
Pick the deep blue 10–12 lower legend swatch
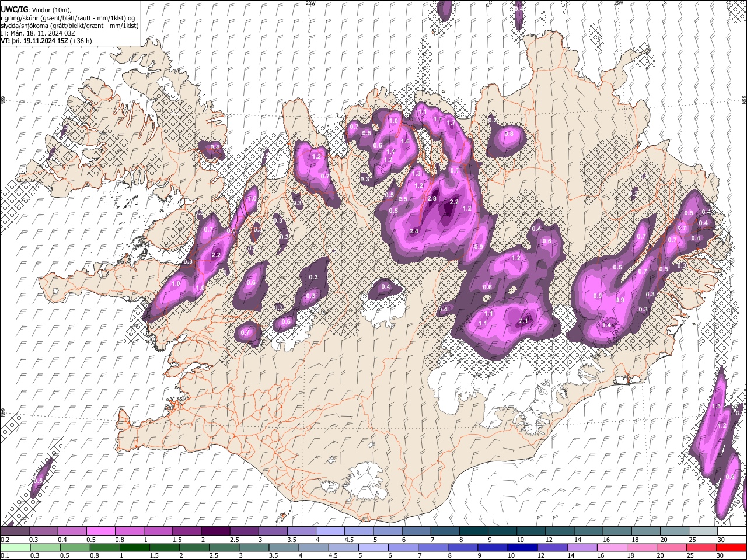pyautogui.click(x=521, y=547)
